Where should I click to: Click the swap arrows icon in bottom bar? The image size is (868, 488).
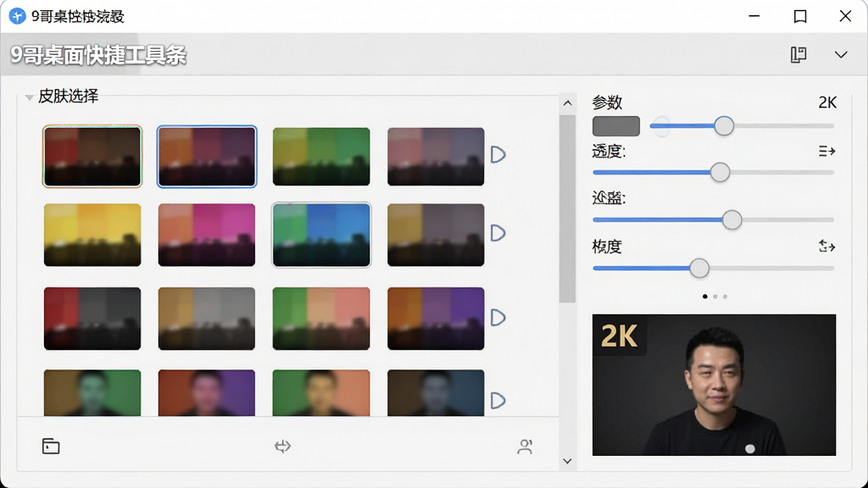click(283, 446)
